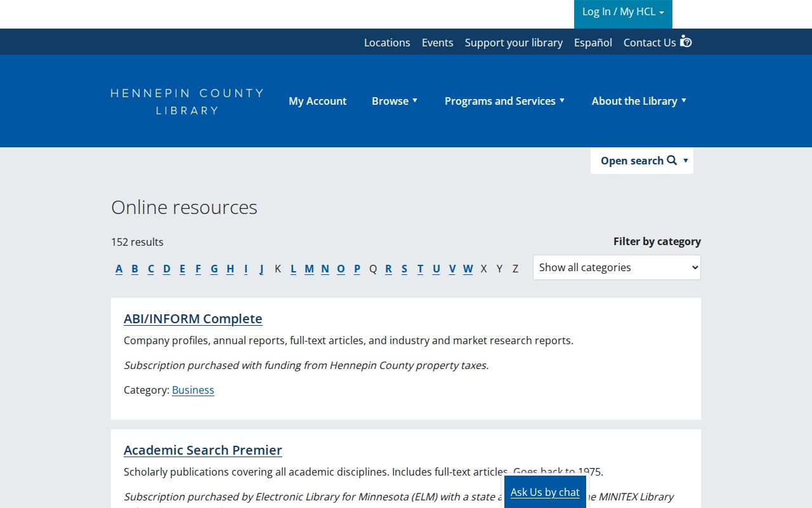The width and height of the screenshot is (812, 508).
Task: Filter resources by letter L
Action: 293,269
